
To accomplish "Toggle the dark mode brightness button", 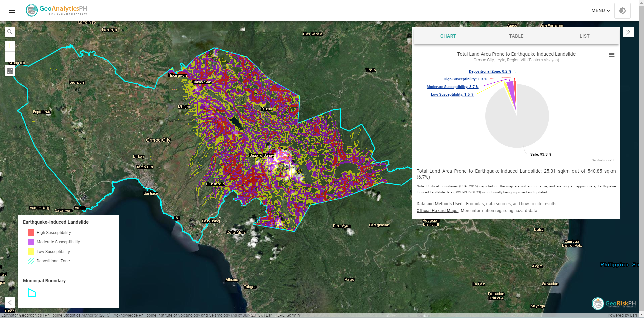I will coord(622,11).
